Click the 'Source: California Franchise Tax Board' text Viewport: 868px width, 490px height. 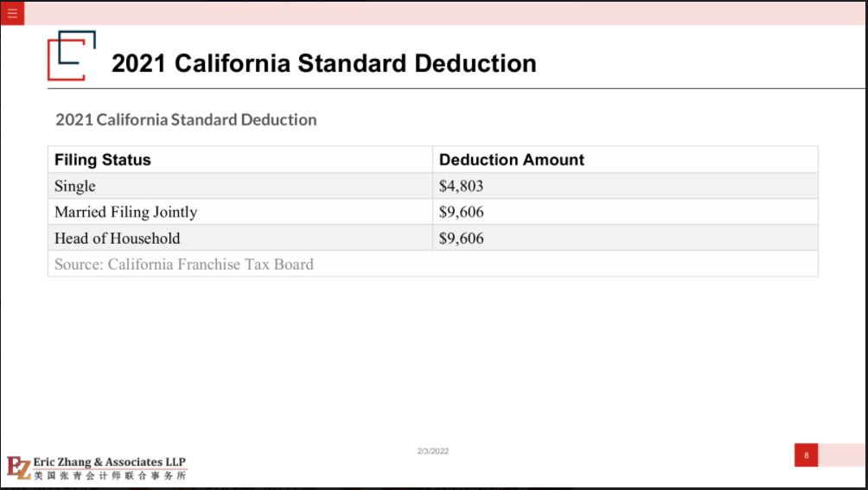184,264
